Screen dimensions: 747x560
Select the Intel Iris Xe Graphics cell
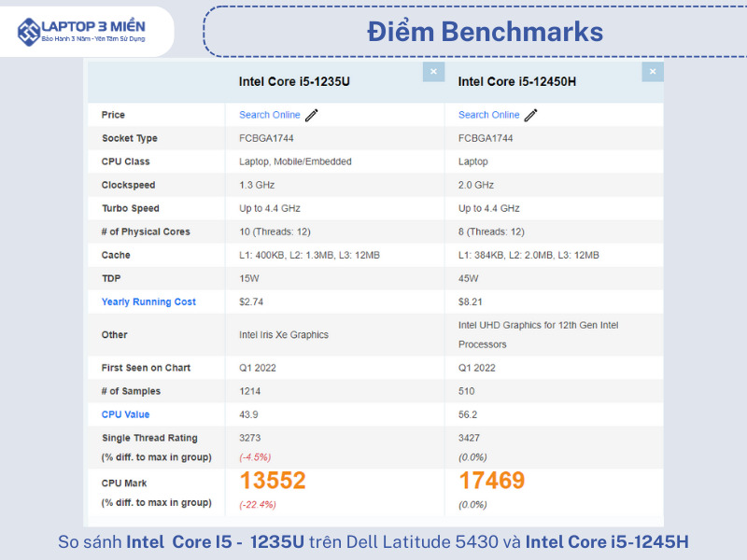pos(283,334)
